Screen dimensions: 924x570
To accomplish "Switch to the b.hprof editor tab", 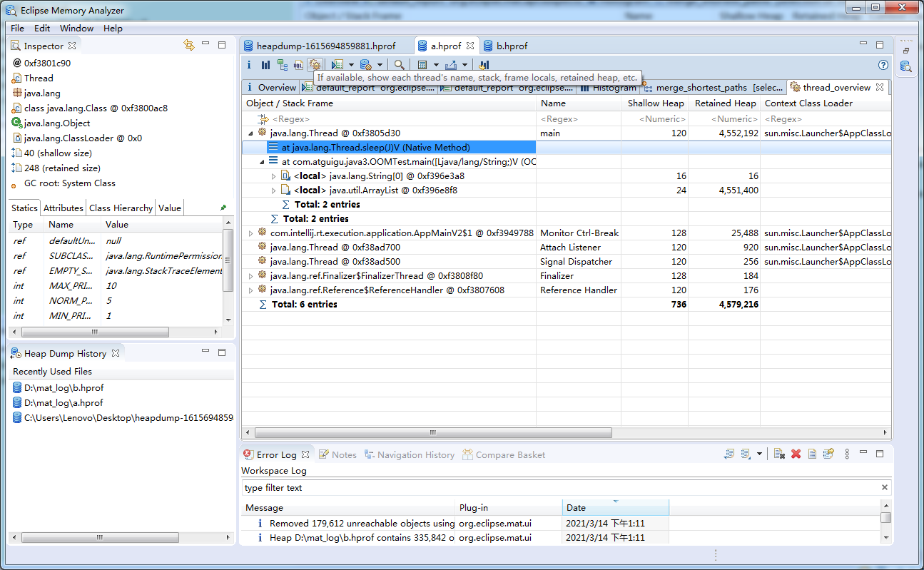I will (x=505, y=46).
